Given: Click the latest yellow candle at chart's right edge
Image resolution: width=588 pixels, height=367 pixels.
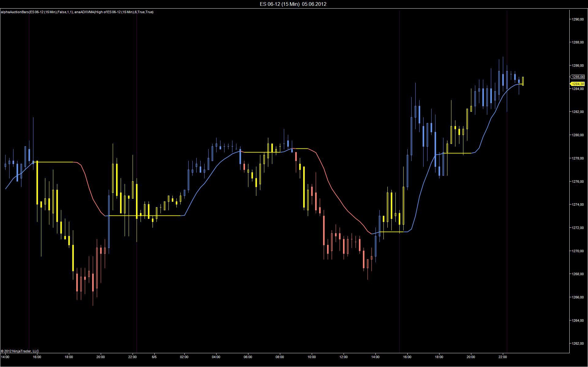Looking at the screenshot, I should point(523,81).
